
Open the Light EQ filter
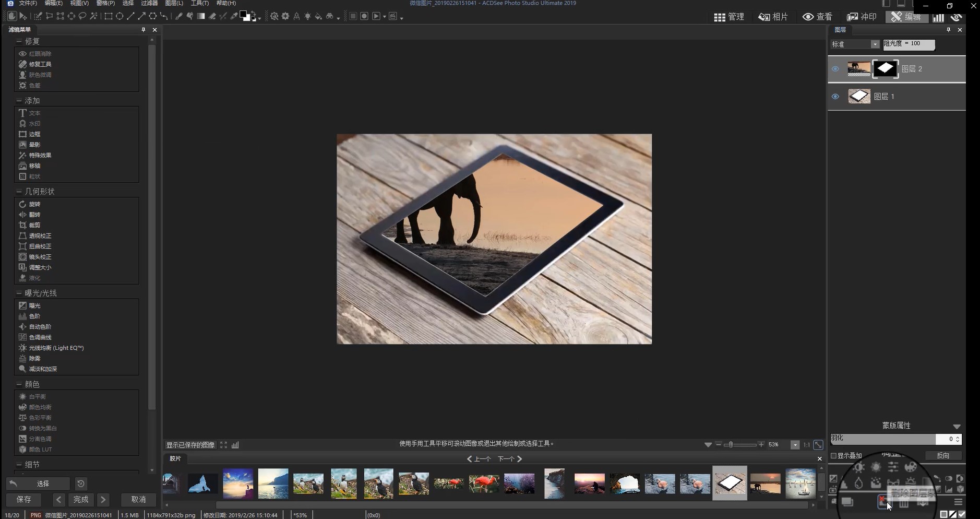coord(51,348)
